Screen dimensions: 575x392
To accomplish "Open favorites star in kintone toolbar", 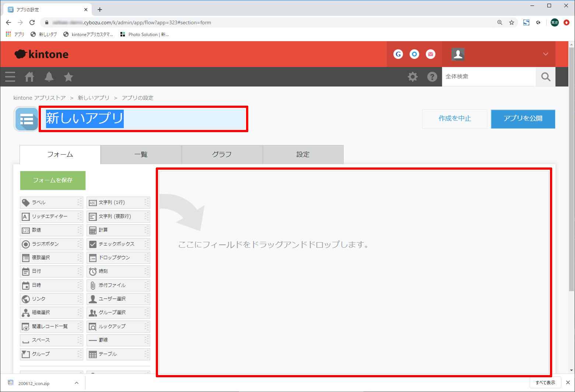I will pyautogui.click(x=69, y=77).
